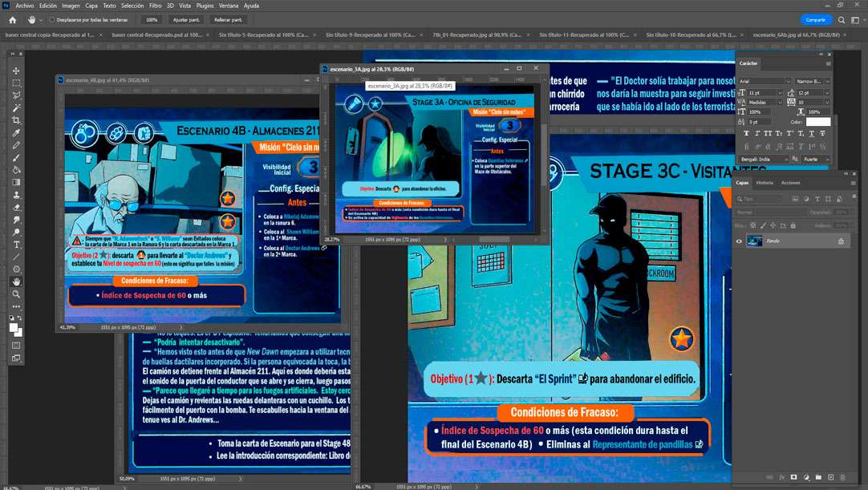Click the 100% zoom button

[151, 20]
